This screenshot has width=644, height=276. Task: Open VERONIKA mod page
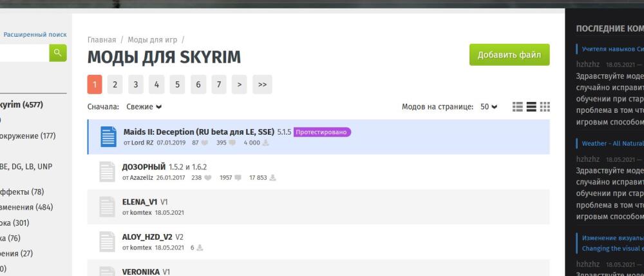pyautogui.click(x=141, y=272)
